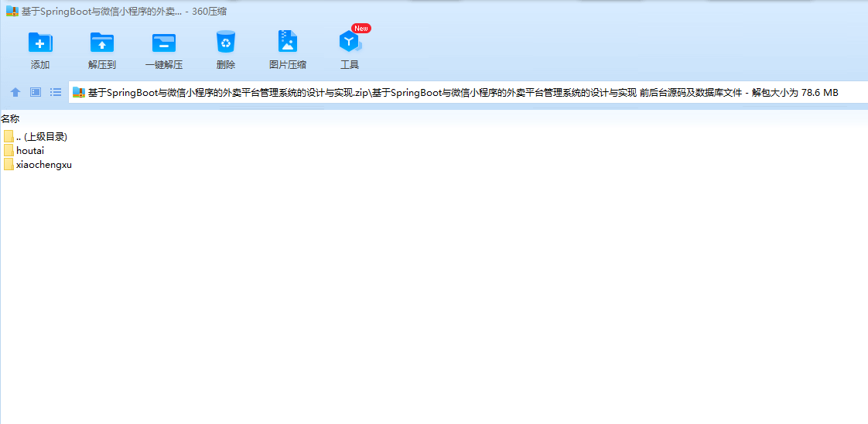This screenshot has height=424, width=868.
Task: Select the xiaochengxu folder
Action: pyautogui.click(x=38, y=164)
